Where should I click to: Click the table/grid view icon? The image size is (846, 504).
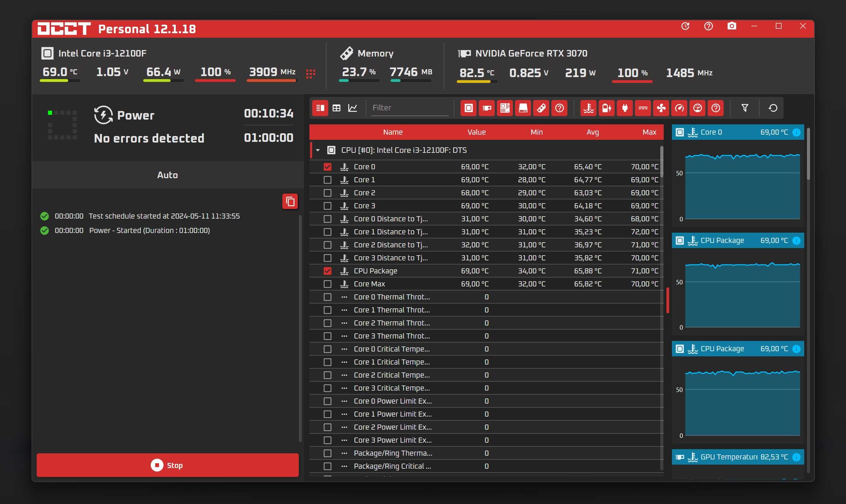[336, 108]
